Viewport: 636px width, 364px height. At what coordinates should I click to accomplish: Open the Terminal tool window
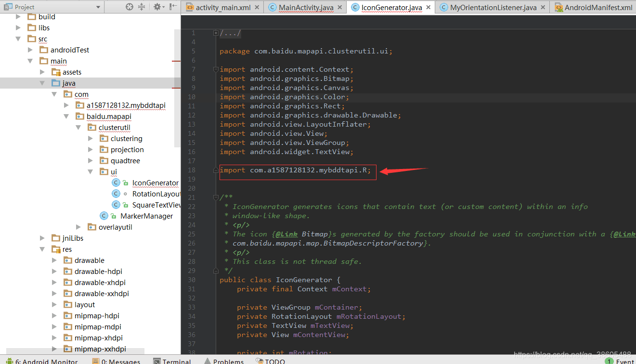tap(172, 361)
